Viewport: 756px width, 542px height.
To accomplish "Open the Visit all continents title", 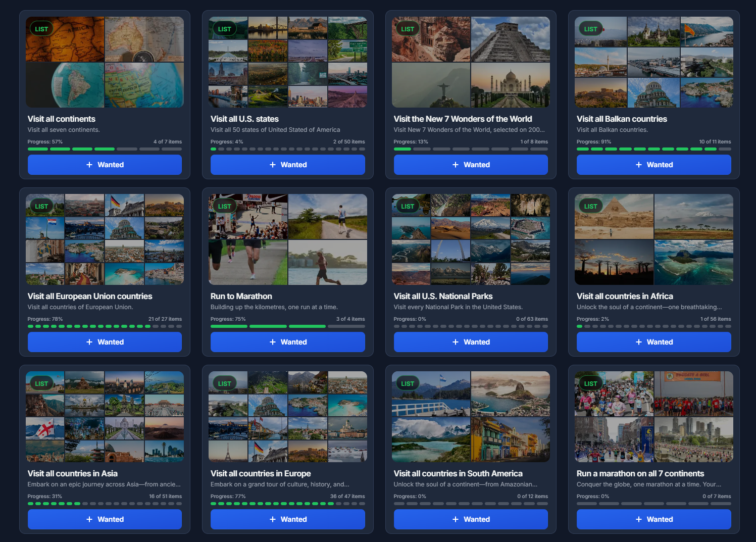I will click(x=61, y=119).
